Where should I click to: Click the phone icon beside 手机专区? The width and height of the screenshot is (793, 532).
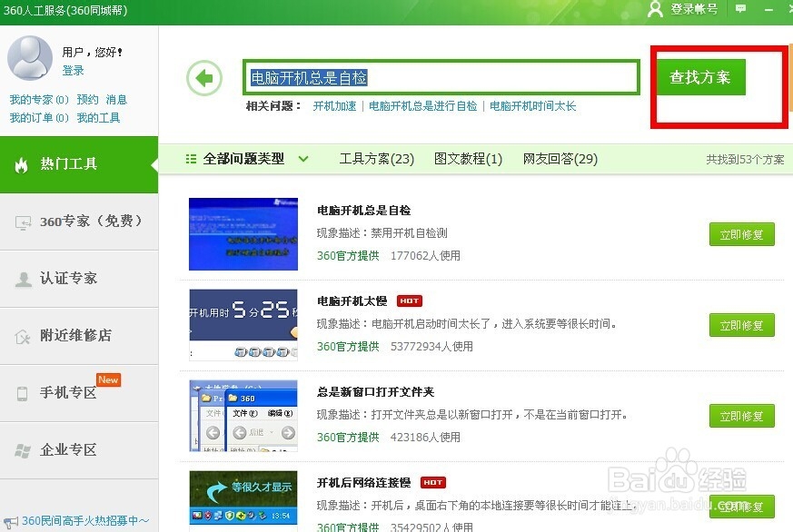pos(22,393)
